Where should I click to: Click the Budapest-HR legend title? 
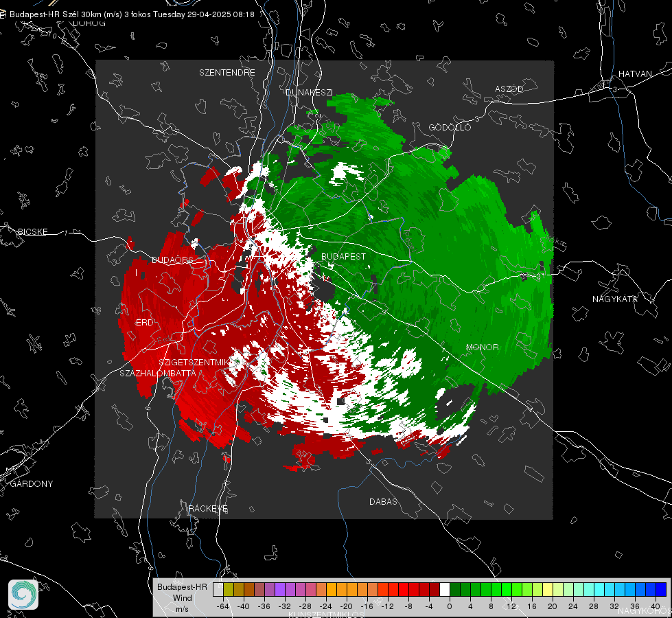click(x=182, y=587)
